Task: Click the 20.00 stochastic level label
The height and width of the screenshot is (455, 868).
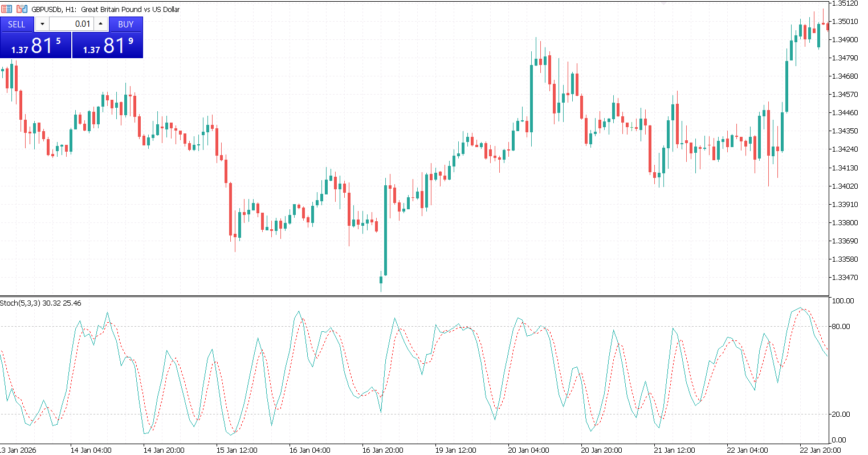Action: (842, 415)
